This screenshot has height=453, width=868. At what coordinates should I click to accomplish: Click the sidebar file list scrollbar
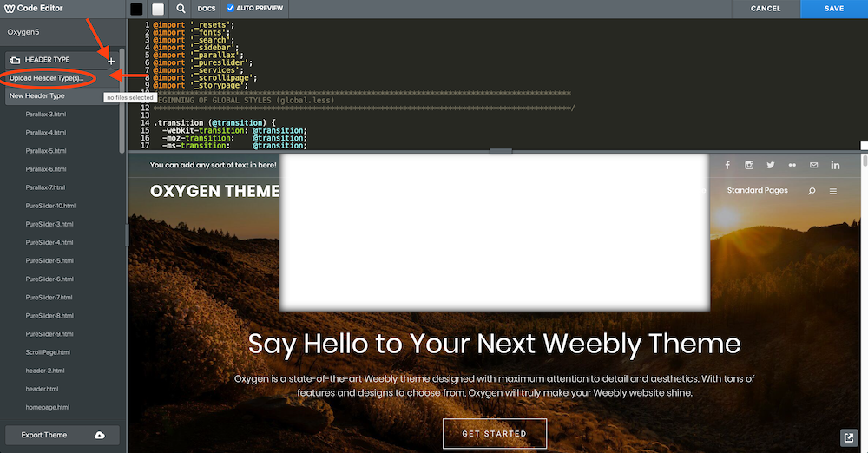click(x=122, y=102)
